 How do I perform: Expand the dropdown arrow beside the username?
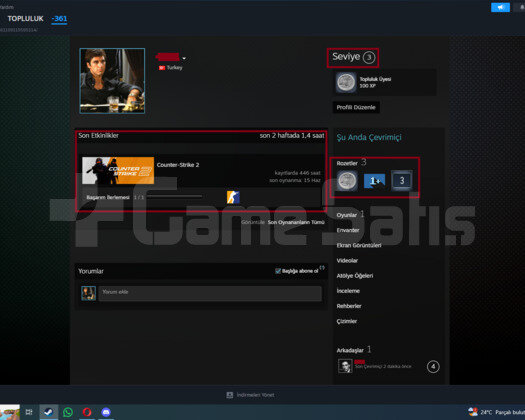click(x=184, y=58)
